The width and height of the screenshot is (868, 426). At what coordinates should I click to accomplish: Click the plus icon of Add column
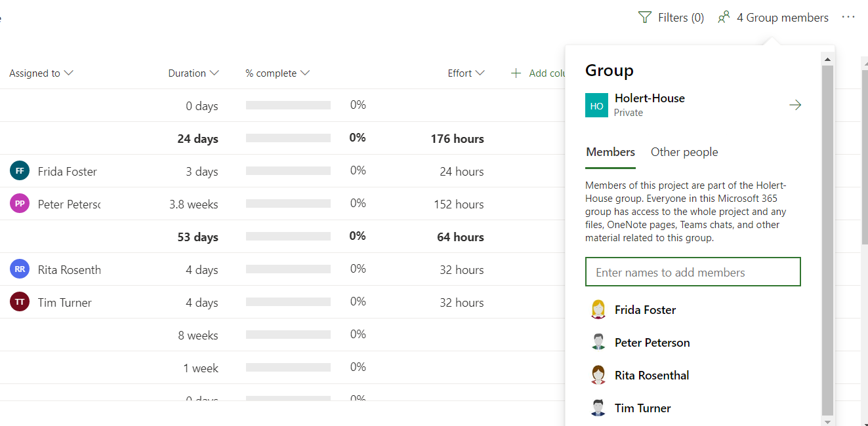(x=516, y=73)
